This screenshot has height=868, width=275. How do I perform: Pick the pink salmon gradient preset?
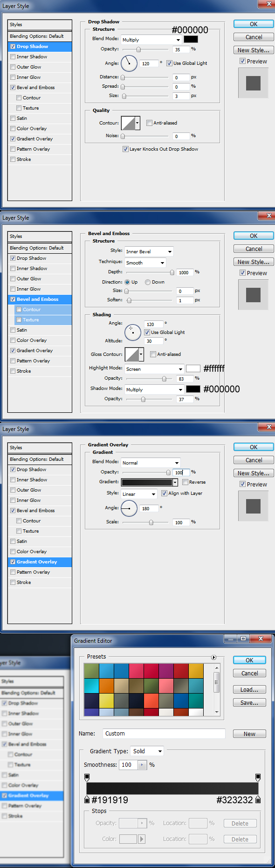(x=166, y=686)
